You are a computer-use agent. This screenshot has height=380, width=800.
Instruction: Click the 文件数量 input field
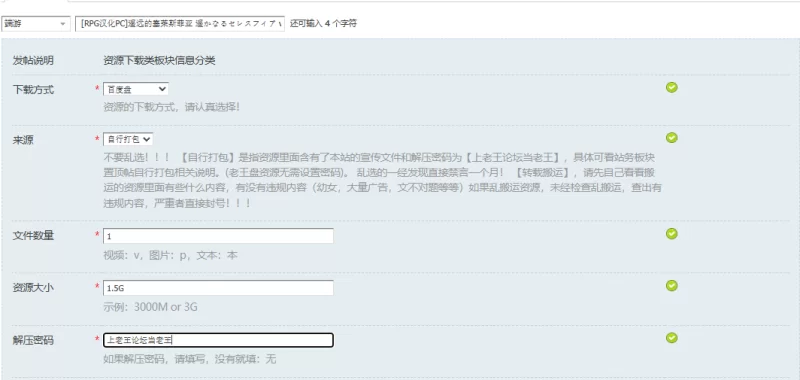click(x=218, y=236)
